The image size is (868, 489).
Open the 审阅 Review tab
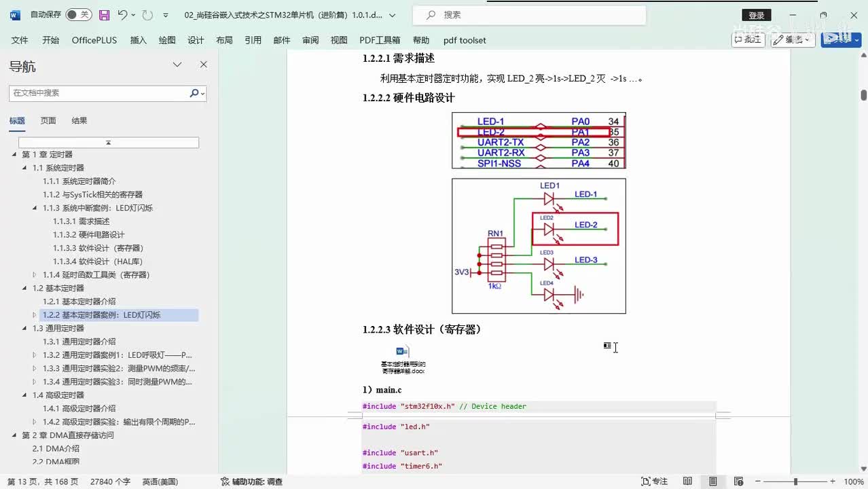click(310, 40)
